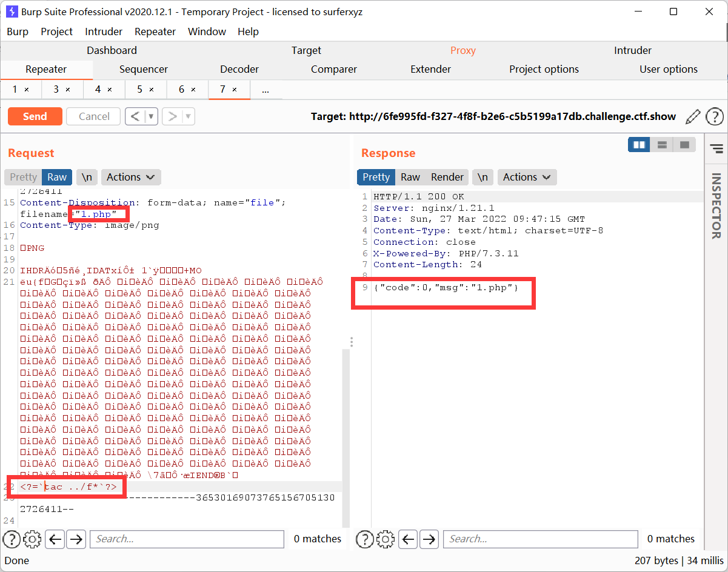Image resolution: width=728 pixels, height=572 pixels.
Task: Open Request Actions dropdown
Action: tap(131, 177)
